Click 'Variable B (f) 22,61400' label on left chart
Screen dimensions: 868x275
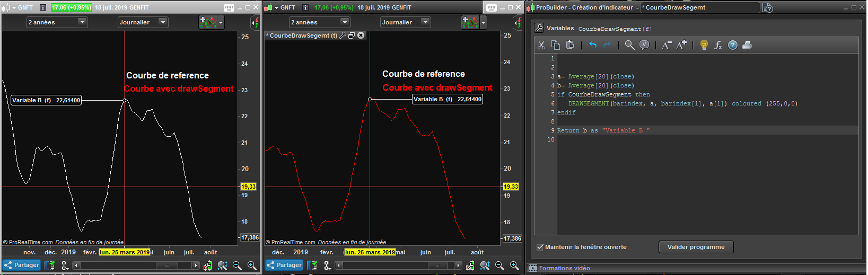pos(47,100)
